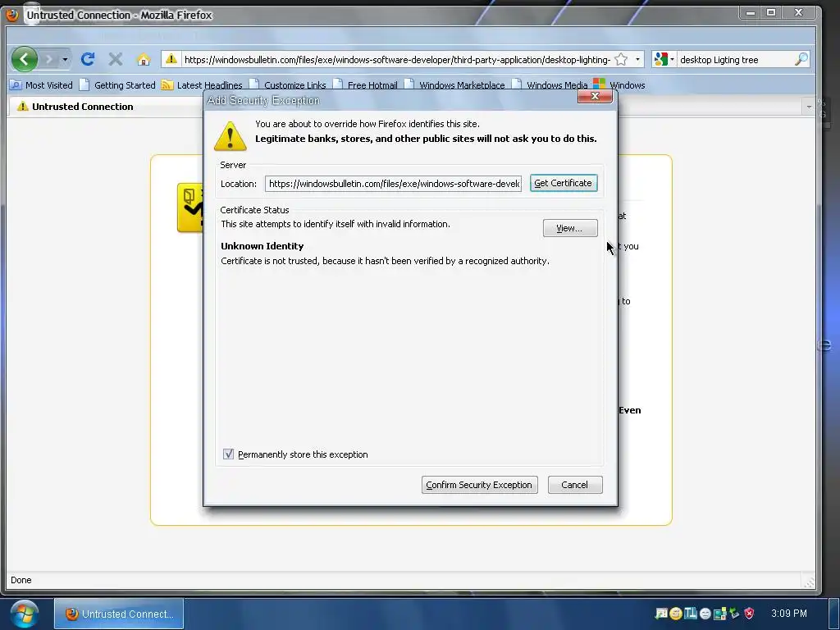Open the list all tabs dropdown
This screenshot has width=840, height=630.
pos(809,107)
